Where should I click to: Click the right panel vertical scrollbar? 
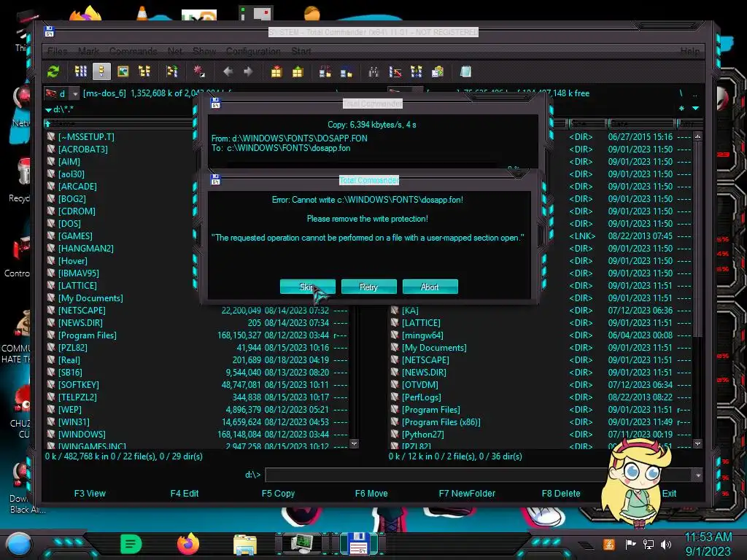point(697,290)
